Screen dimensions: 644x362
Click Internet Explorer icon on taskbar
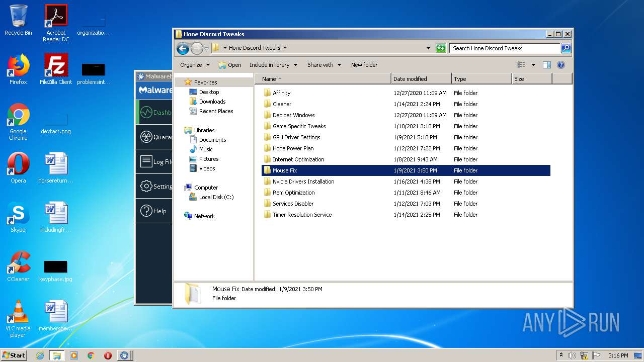40,355
